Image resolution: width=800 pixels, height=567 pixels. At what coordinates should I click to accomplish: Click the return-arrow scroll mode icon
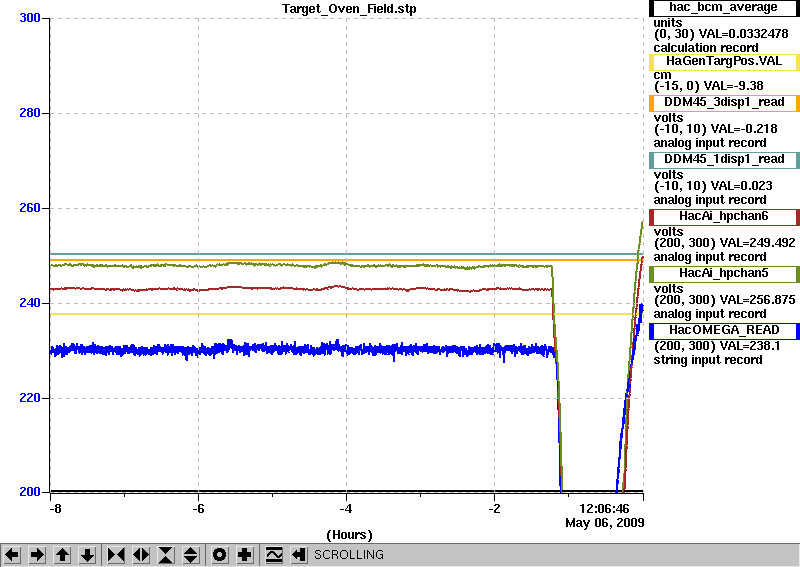tap(299, 555)
